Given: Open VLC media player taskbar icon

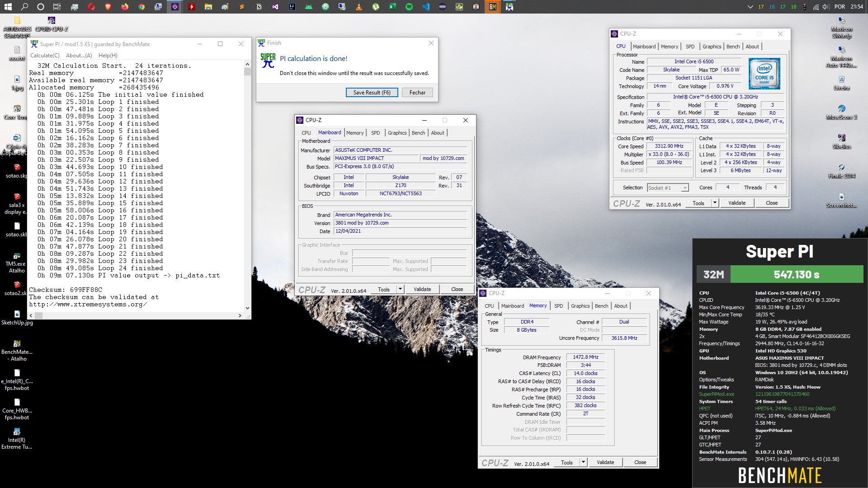Looking at the screenshot, I should [359, 7].
